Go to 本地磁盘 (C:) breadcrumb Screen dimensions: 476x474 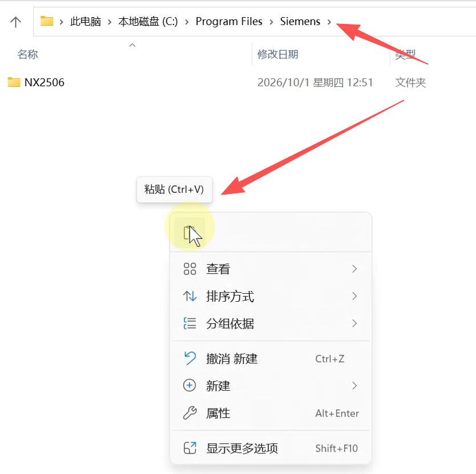(148, 22)
